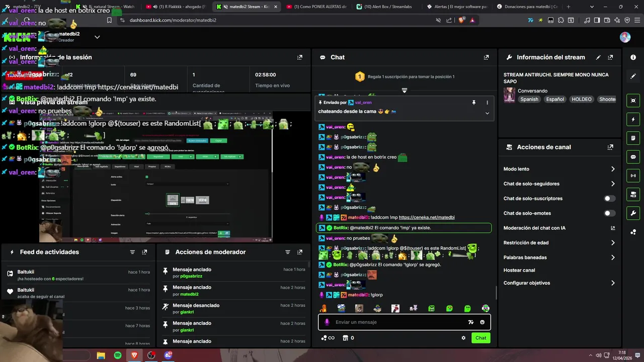This screenshot has width=644, height=362.
Task: Click the lightning bolt icon in right sidebar
Action: (633, 119)
